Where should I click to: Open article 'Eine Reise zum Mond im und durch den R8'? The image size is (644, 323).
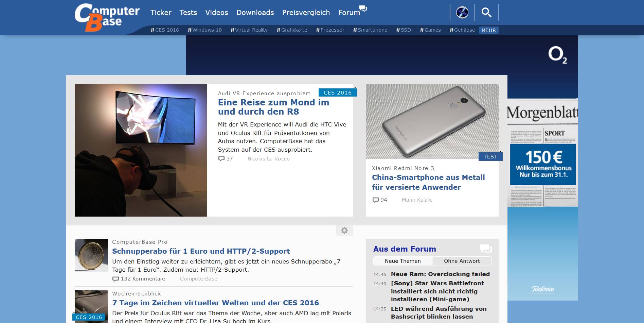click(x=273, y=107)
